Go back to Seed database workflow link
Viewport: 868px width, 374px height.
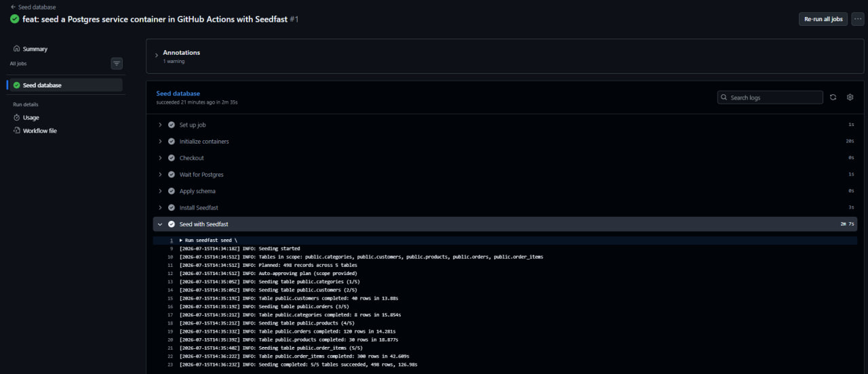click(x=33, y=7)
